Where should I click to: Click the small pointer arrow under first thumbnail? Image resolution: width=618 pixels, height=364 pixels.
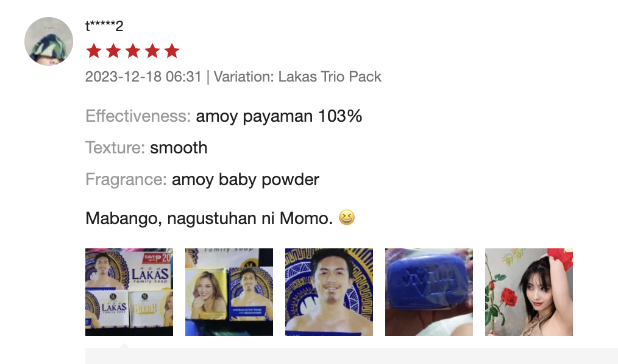[124, 346]
